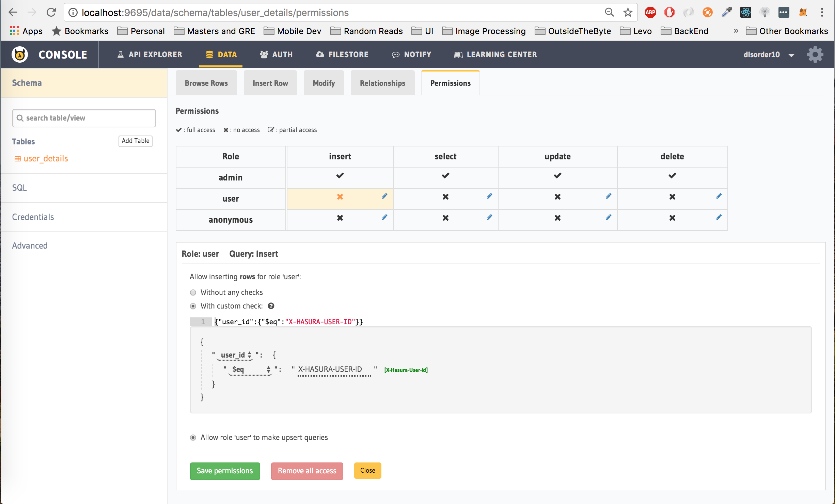The image size is (835, 504).
Task: Click the Remove all access button
Action: click(x=307, y=471)
